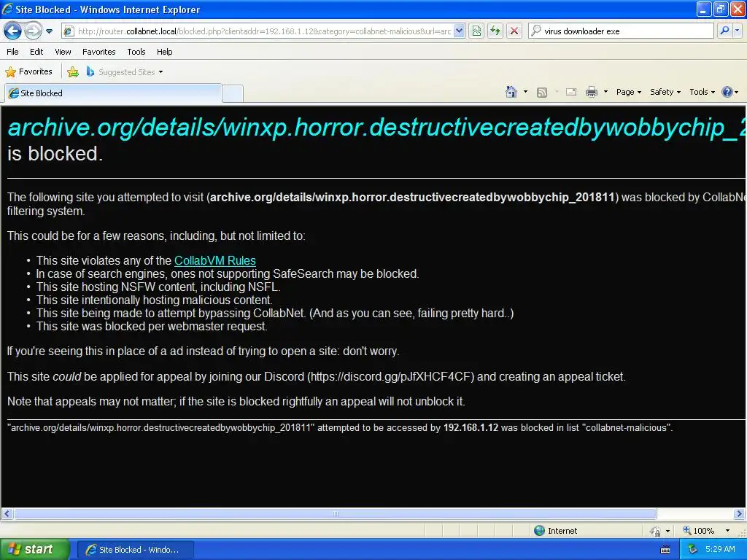Click the Site Blocked taskbar button
Image resolution: width=747 pixels, height=560 pixels.
coord(135,550)
